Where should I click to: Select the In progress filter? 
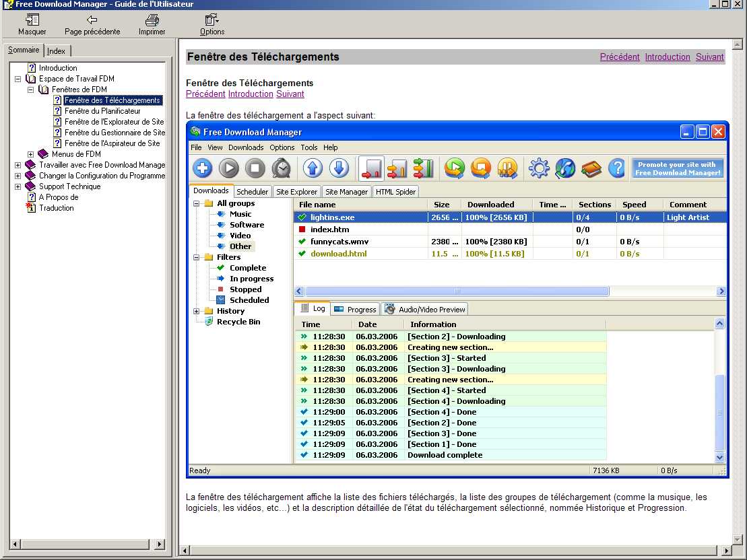pos(251,279)
